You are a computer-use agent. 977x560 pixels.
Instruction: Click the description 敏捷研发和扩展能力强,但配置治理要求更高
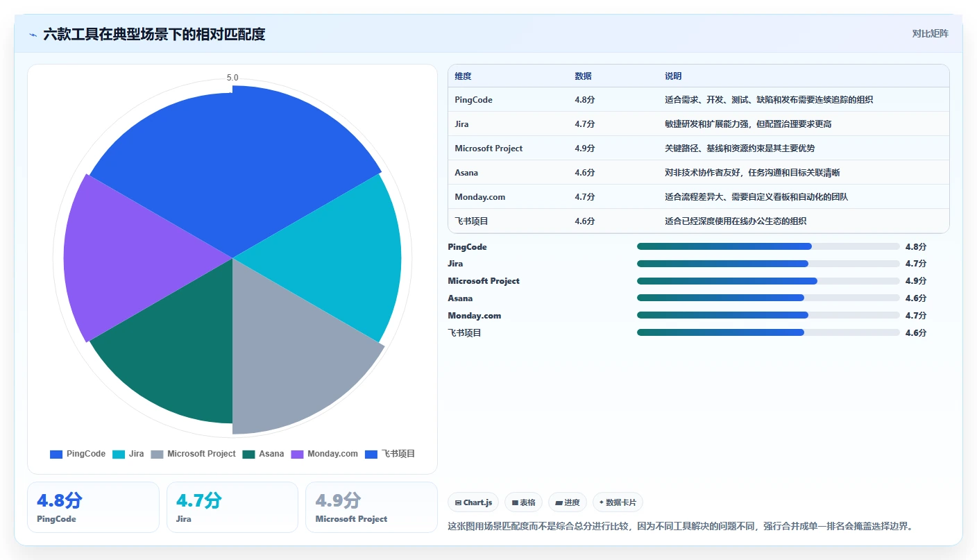pos(748,124)
